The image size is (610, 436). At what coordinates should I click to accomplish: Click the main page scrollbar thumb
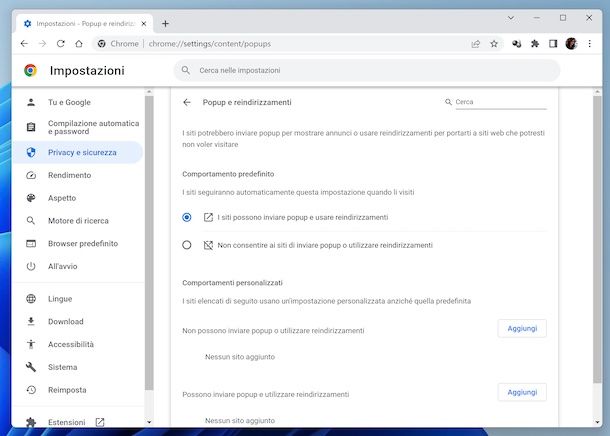597,240
